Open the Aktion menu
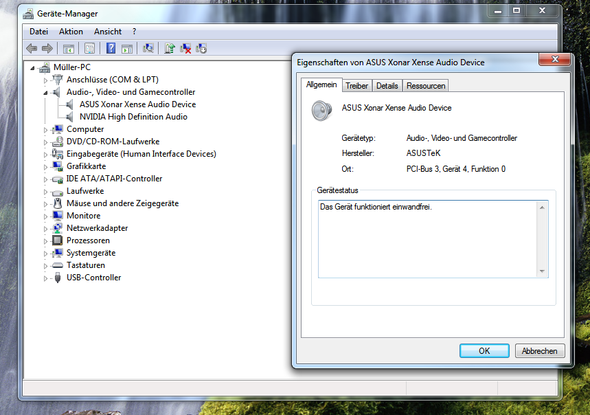 click(71, 32)
